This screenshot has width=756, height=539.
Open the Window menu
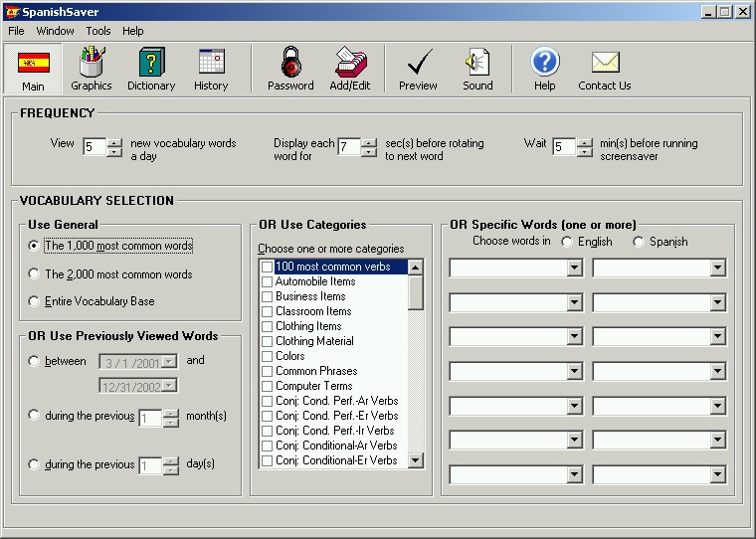click(55, 31)
